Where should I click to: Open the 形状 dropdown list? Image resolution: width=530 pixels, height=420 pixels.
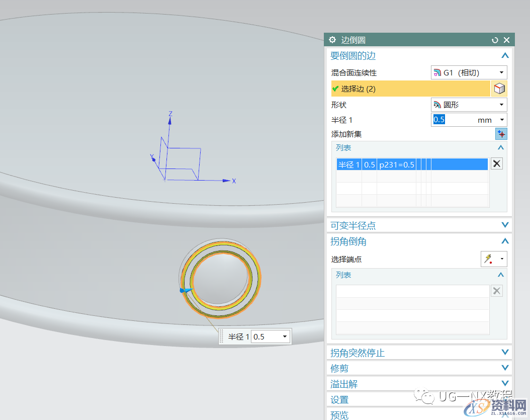tap(501, 105)
